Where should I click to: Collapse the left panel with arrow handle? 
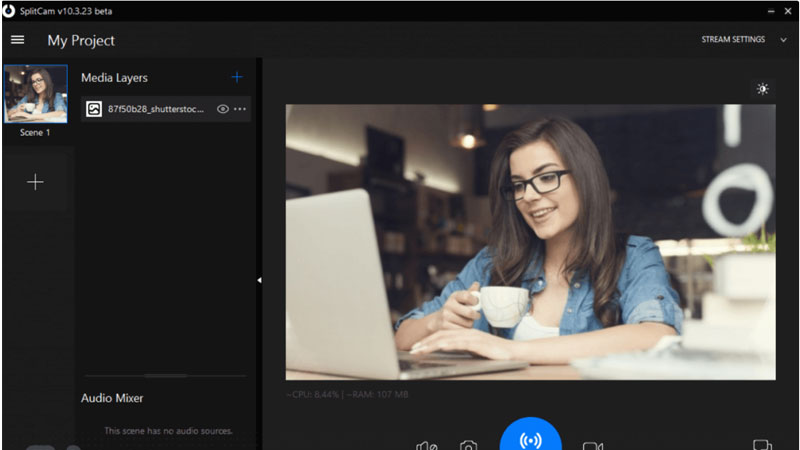pyautogui.click(x=259, y=280)
